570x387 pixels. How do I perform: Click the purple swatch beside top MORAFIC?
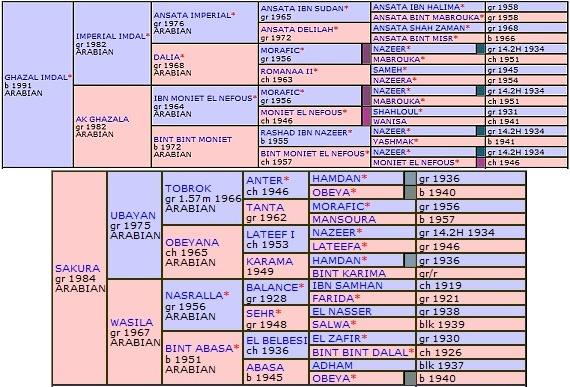[366, 54]
